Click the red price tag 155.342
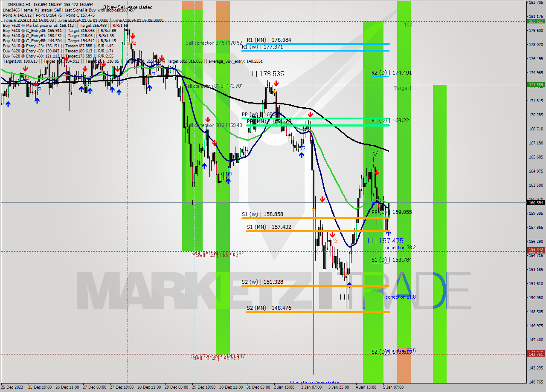The width and height of the screenshot is (546, 392). (x=536, y=250)
